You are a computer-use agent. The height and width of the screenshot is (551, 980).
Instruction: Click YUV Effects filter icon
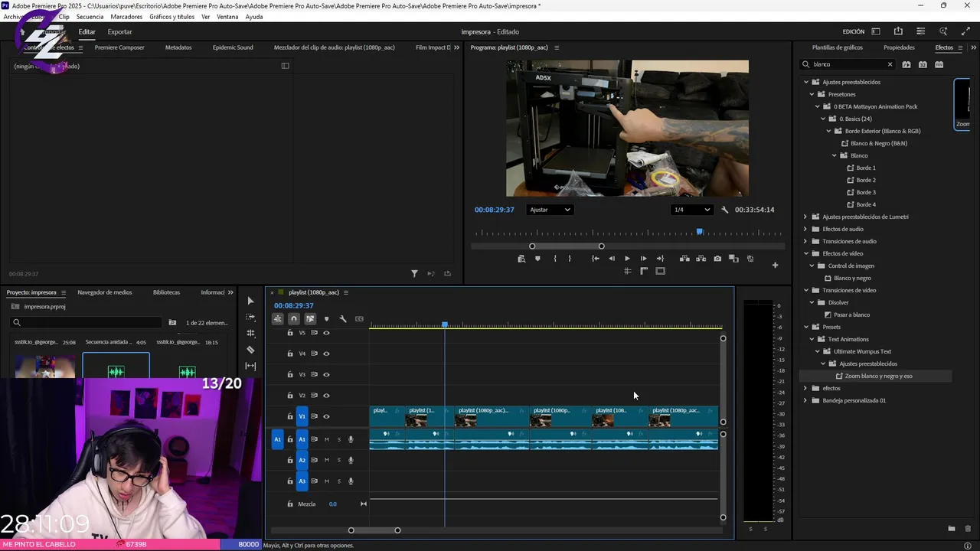coord(939,64)
